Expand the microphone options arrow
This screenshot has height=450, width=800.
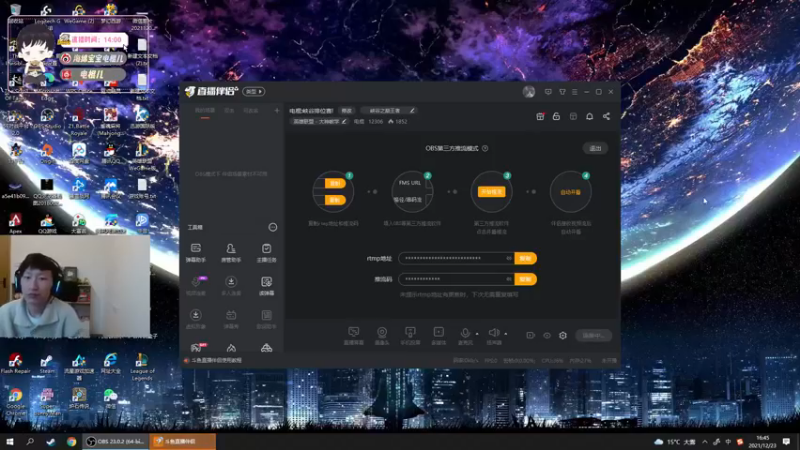pyautogui.click(x=477, y=334)
